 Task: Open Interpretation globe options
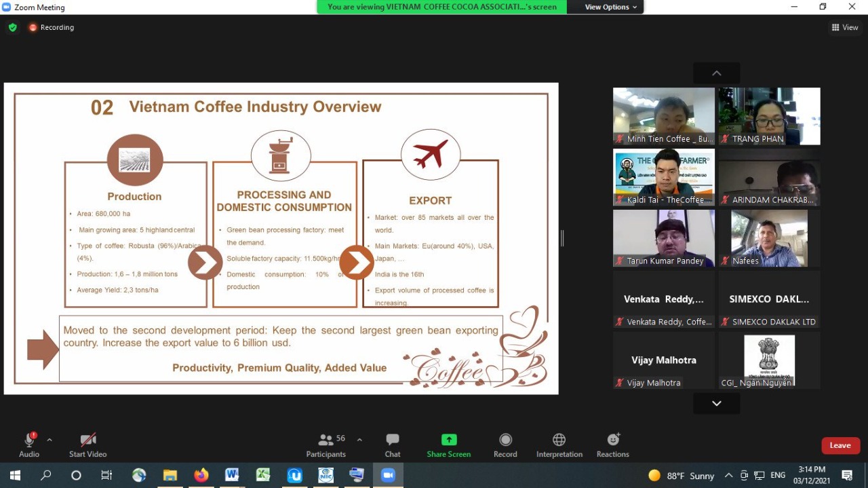coord(559,445)
